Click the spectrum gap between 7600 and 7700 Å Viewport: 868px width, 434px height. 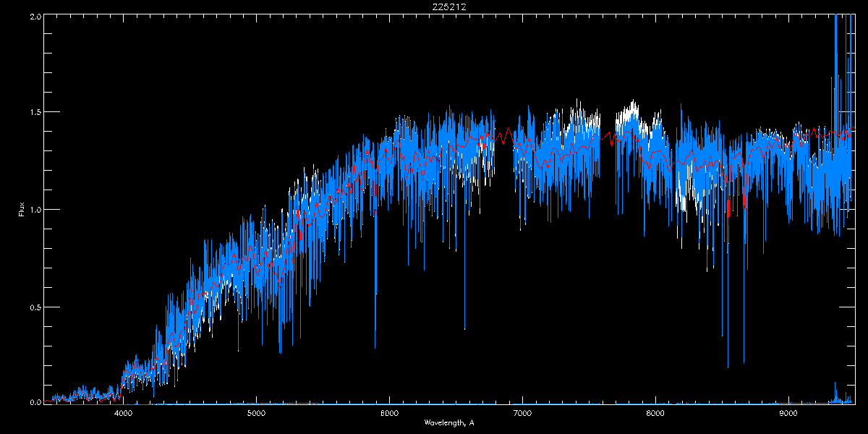click(x=608, y=181)
